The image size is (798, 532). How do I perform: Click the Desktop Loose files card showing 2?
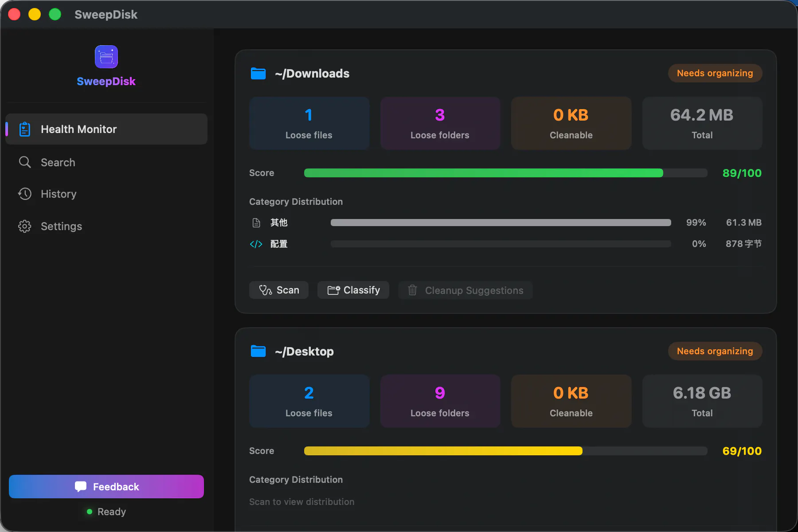pyautogui.click(x=309, y=401)
